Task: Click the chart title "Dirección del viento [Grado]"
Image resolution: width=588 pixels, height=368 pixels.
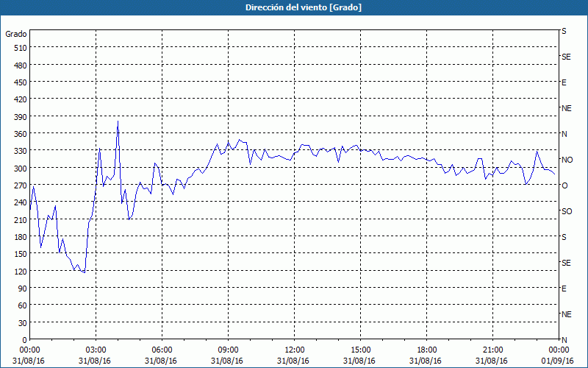Action: pyautogui.click(x=304, y=7)
